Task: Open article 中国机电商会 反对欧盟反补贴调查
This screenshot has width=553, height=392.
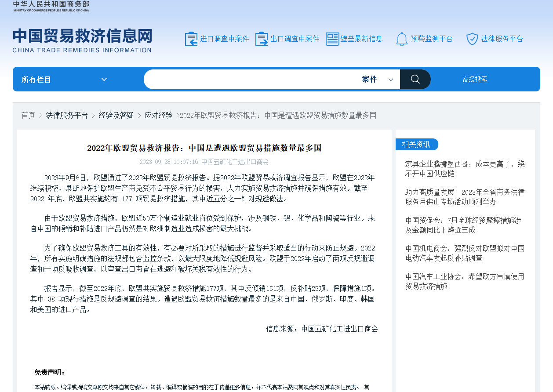Action: [x=465, y=253]
